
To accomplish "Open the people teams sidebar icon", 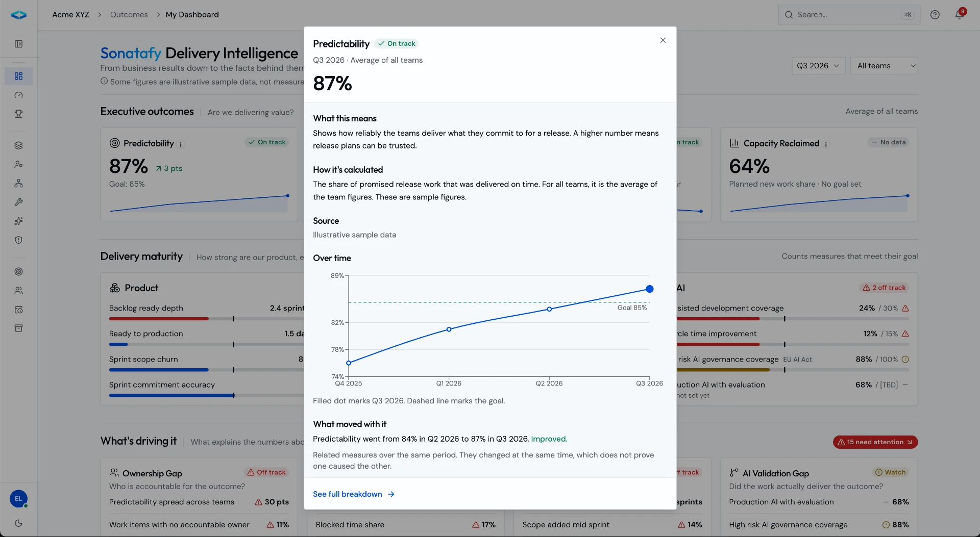I will click(18, 290).
